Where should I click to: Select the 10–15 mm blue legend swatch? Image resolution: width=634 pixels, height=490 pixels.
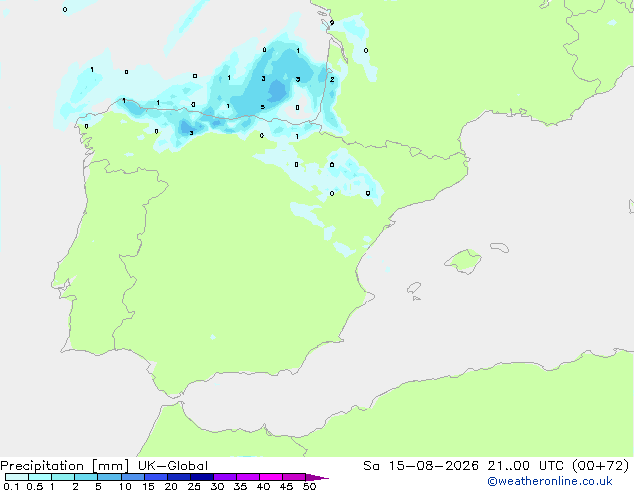(x=132, y=477)
